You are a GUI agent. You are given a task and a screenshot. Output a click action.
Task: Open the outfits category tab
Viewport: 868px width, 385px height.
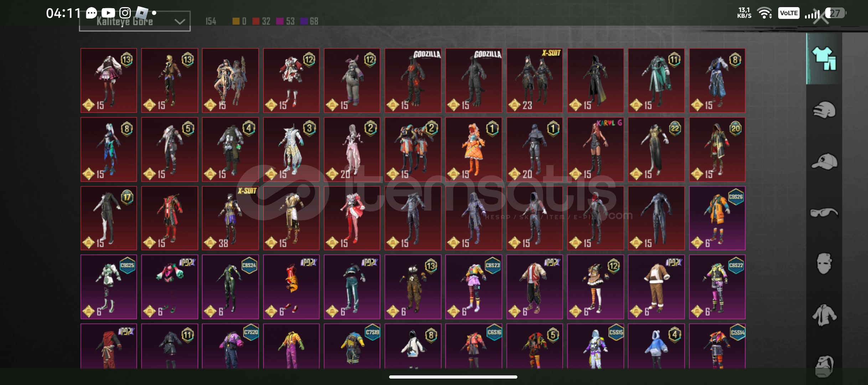824,59
